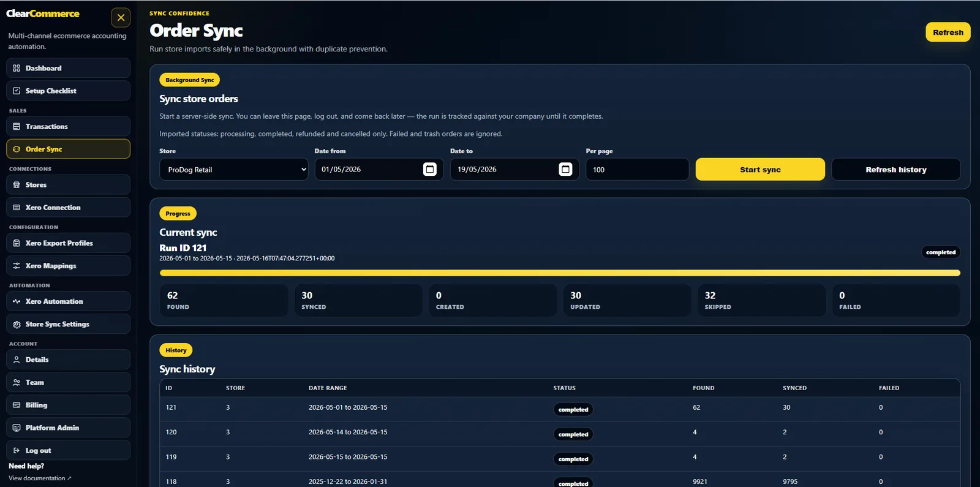
Task: Click the Per page field showing 100
Action: click(637, 170)
